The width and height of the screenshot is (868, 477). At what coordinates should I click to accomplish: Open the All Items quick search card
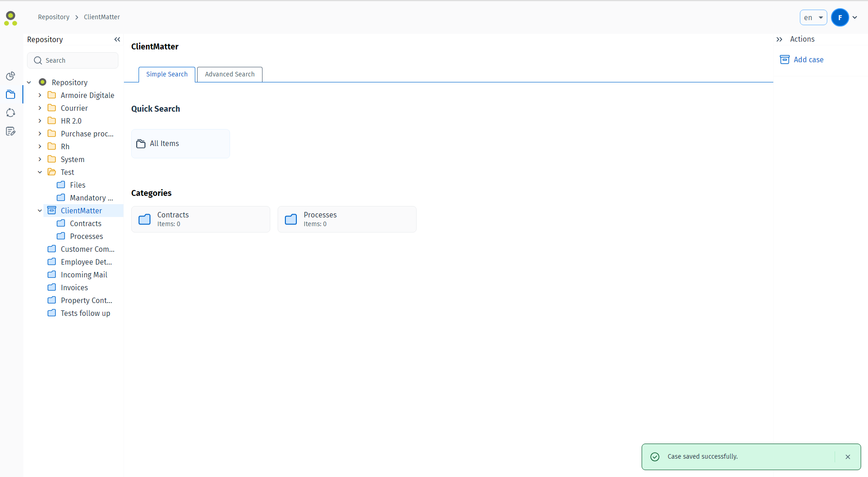[181, 144]
